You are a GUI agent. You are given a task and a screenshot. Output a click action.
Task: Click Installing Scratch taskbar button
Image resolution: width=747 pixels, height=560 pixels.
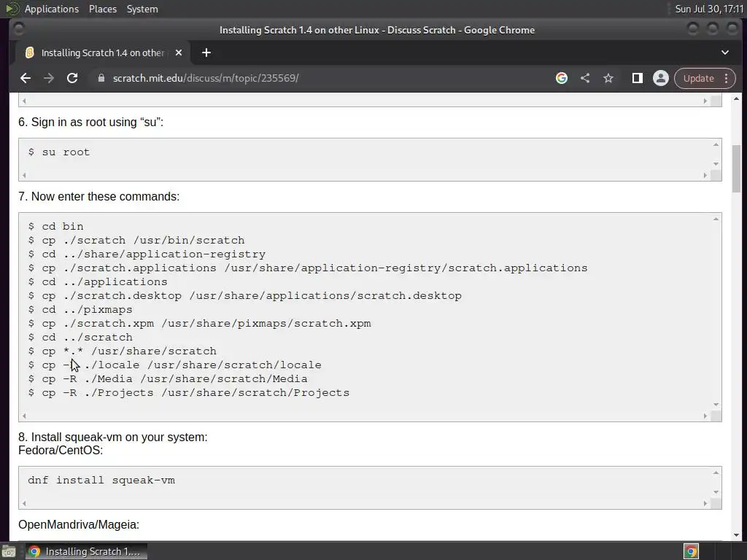pos(86,551)
